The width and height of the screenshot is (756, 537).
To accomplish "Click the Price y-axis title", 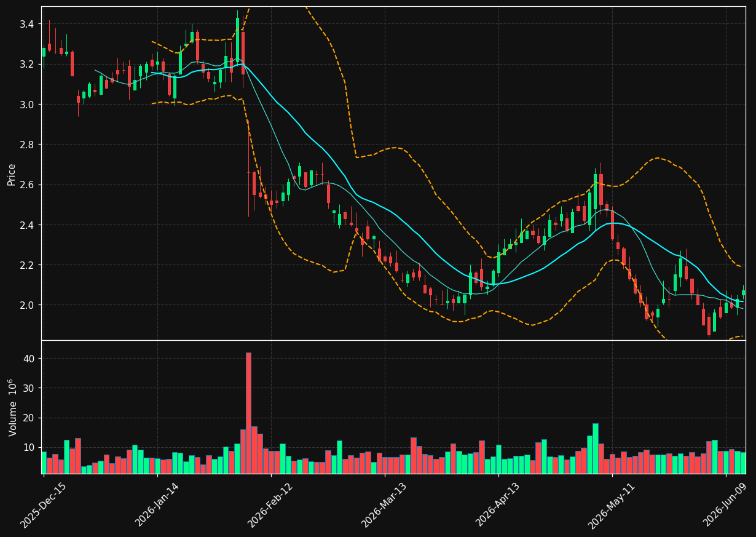I will pyautogui.click(x=11, y=173).
